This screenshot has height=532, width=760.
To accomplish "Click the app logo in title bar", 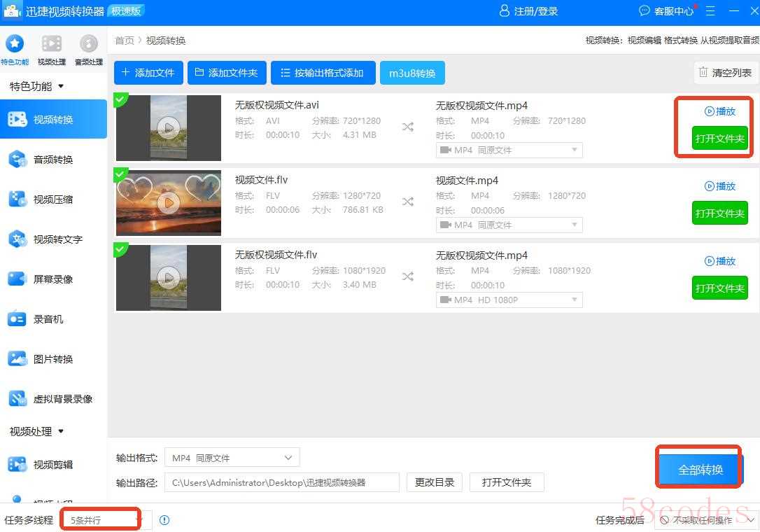I will point(12,10).
